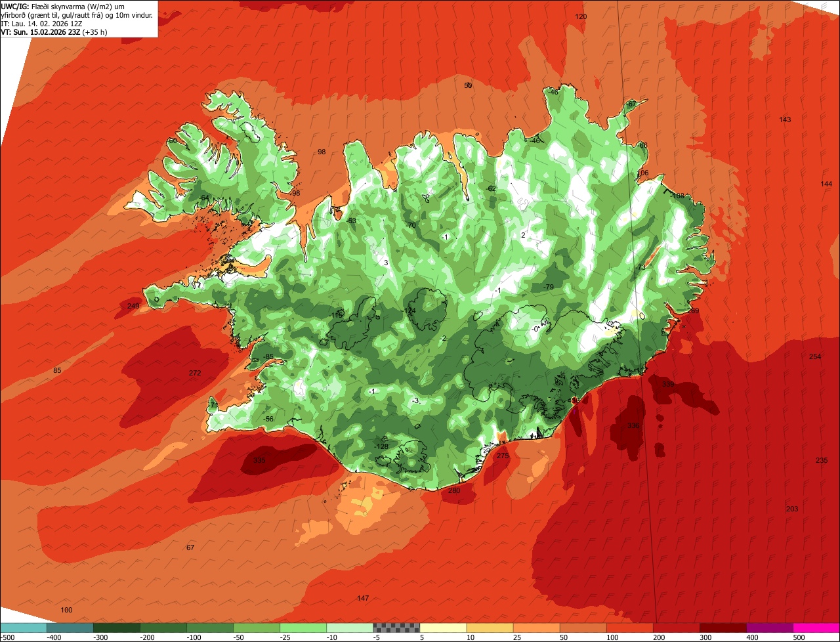Viewport: 840px width, 642px height.
Task: Click the "-200" legend scale label
Action: point(148,637)
